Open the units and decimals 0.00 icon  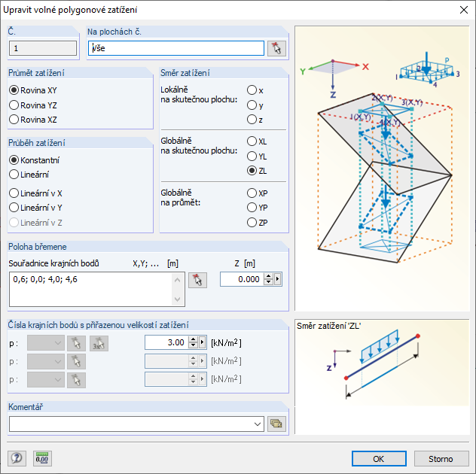(42, 458)
